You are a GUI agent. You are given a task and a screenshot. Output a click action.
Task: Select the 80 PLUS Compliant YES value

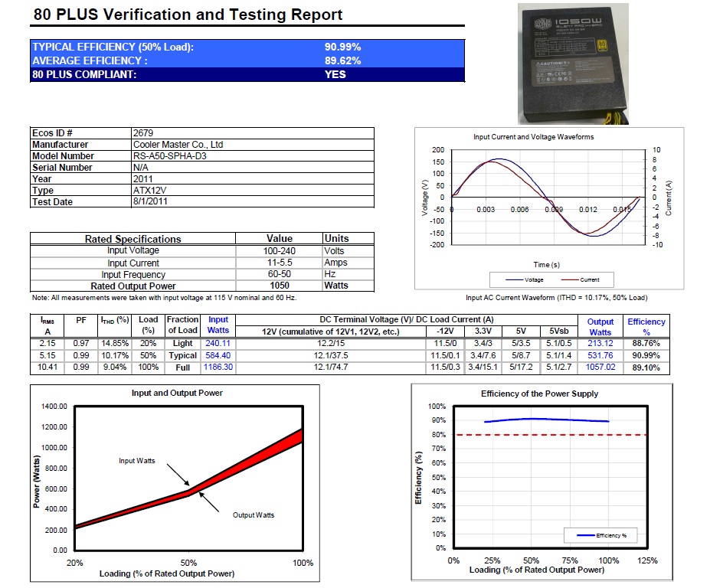[335, 74]
